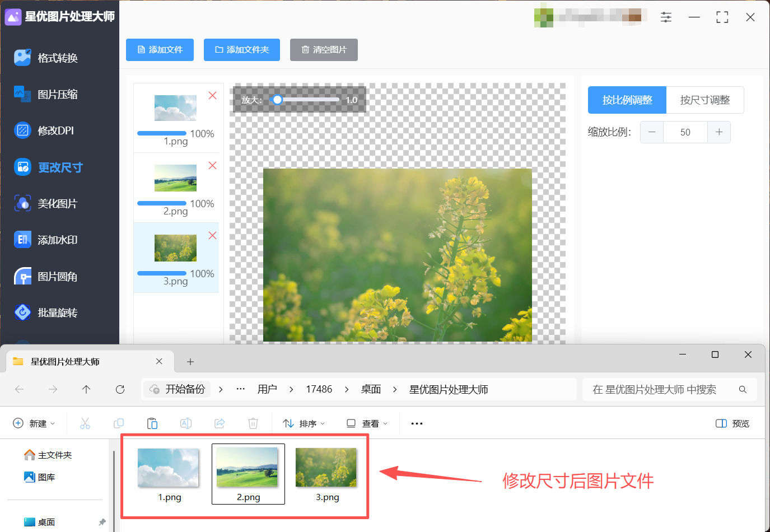Open the app settings sliders icon
Screen dimensions: 770x532
pyautogui.click(x=666, y=17)
